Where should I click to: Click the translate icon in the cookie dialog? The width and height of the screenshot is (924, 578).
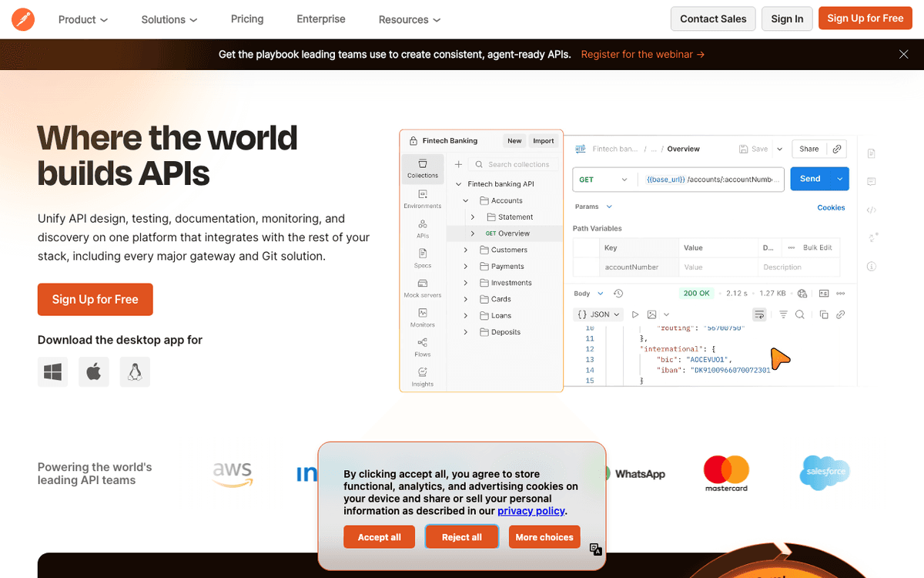[x=595, y=549]
